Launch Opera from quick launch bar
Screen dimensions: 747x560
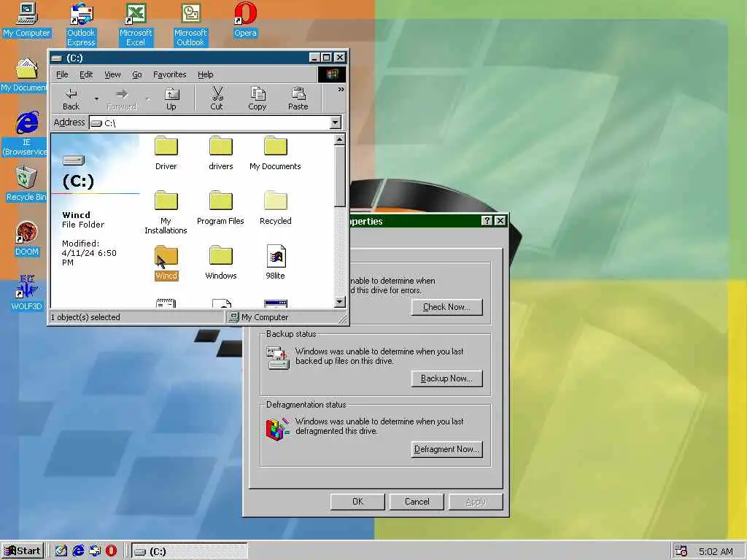pyautogui.click(x=111, y=551)
